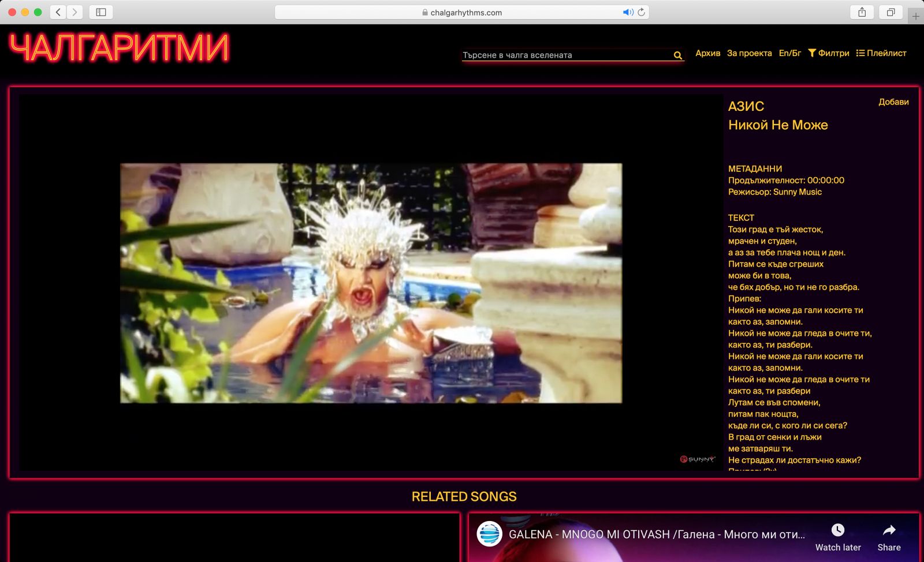The image size is (924, 562).
Task: Click the ЧАЛГАРИТМИ neon logo
Action: [x=120, y=47]
